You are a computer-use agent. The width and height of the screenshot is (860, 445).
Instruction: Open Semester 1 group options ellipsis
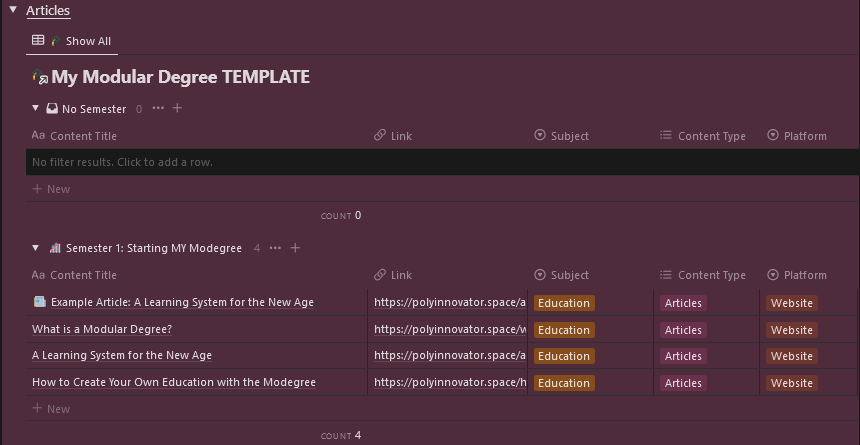[275, 248]
